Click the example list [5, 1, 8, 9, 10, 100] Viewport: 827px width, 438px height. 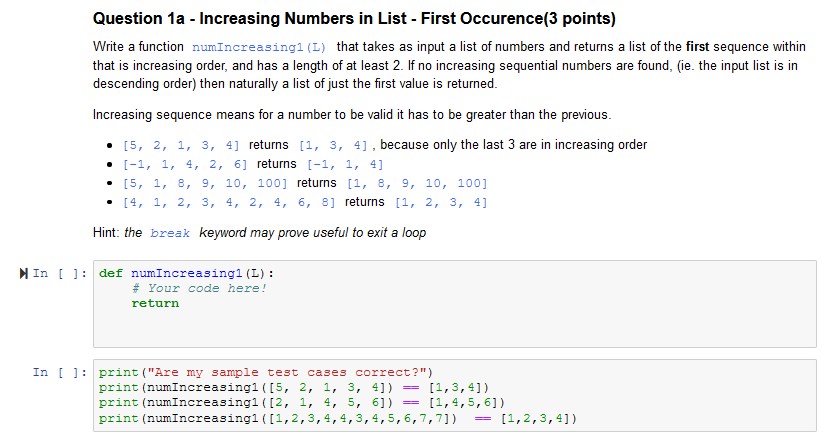[x=205, y=183]
